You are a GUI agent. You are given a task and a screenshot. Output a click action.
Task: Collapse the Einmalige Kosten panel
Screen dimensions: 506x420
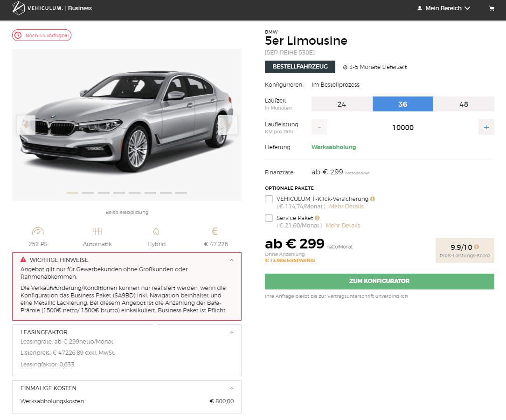232,388
